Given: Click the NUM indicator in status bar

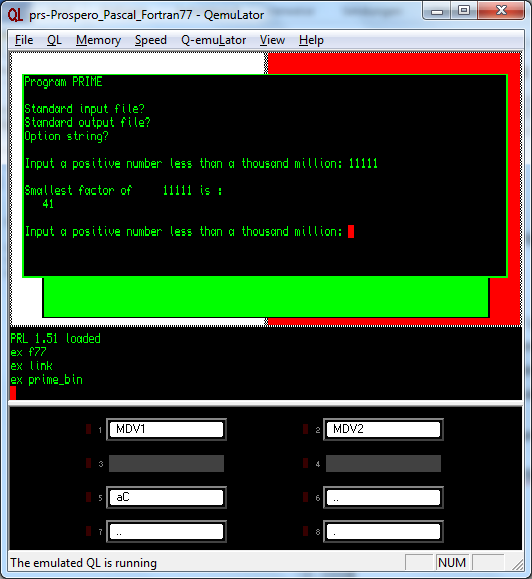Looking at the screenshot, I should (452, 563).
